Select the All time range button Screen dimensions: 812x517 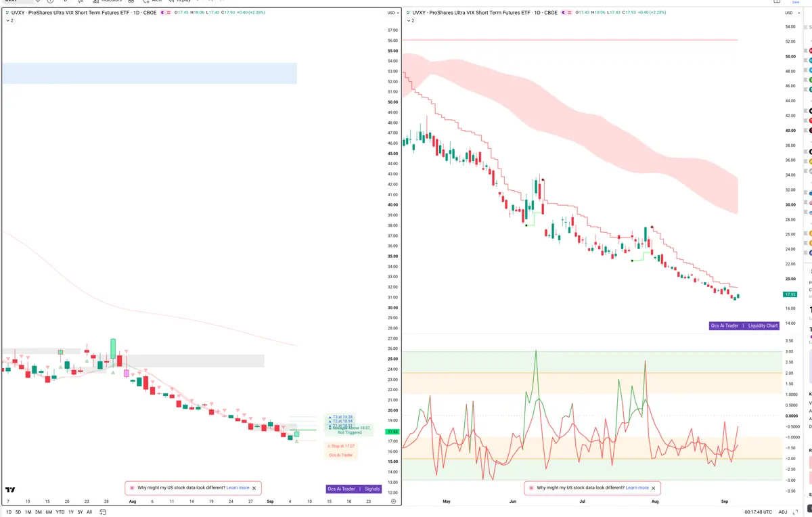click(89, 512)
